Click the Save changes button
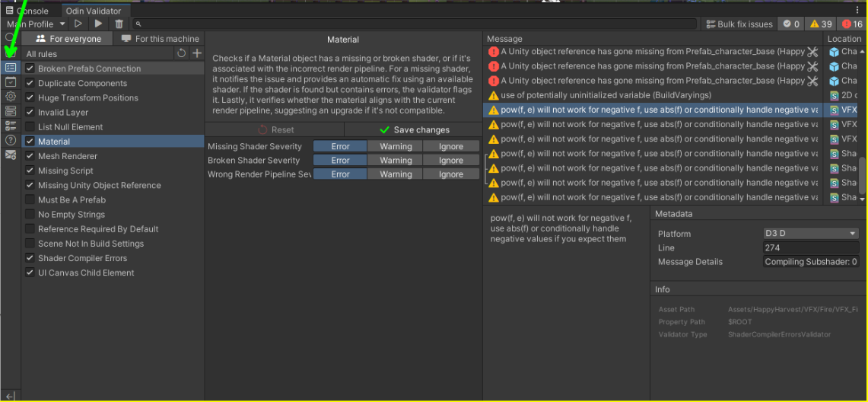The image size is (868, 402). pos(414,130)
